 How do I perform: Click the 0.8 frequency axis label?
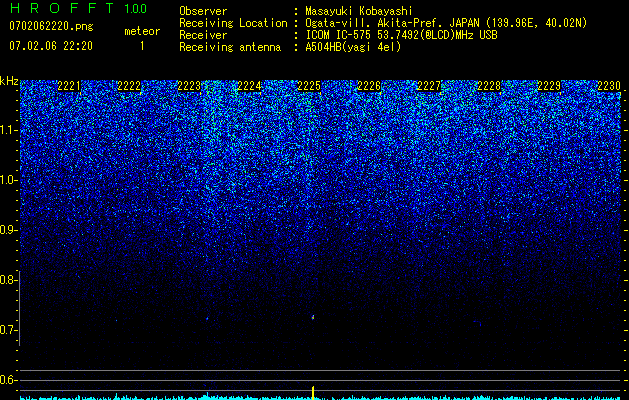tap(9, 280)
